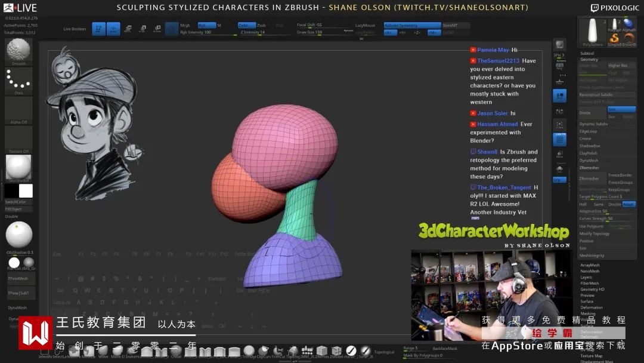Expand the Subtool palette section
Image resolution: width=644 pixels, height=363 pixels.
(x=587, y=54)
